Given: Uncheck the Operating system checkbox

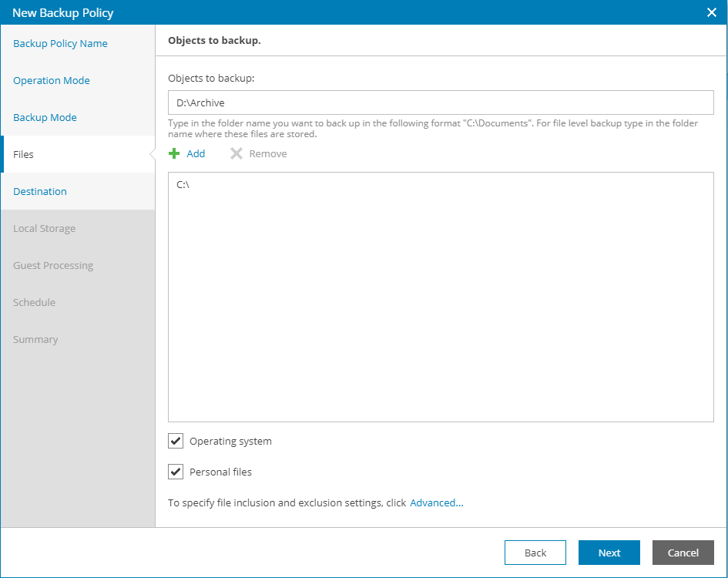Looking at the screenshot, I should tap(176, 441).
